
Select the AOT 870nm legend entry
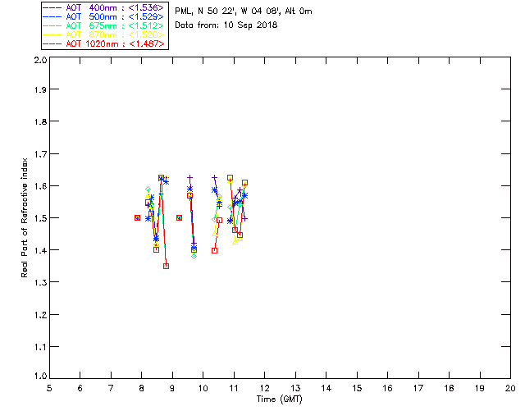[103, 34]
